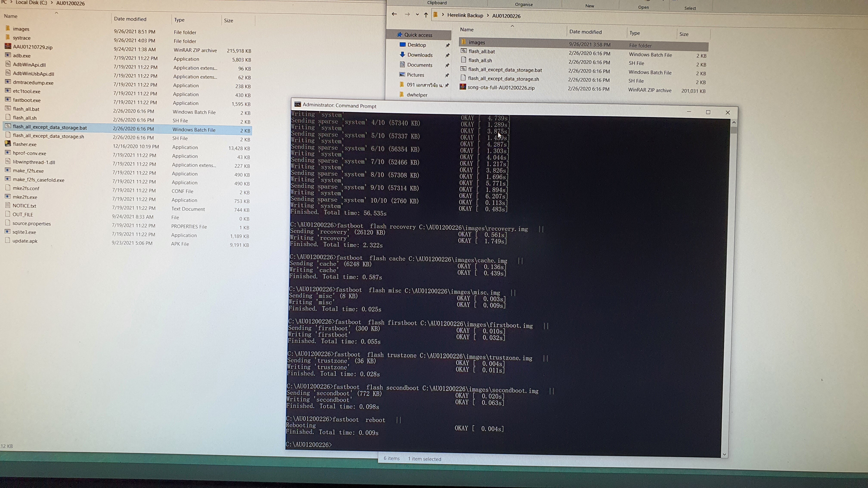Open recent locations dropdown arrow

[x=417, y=14]
